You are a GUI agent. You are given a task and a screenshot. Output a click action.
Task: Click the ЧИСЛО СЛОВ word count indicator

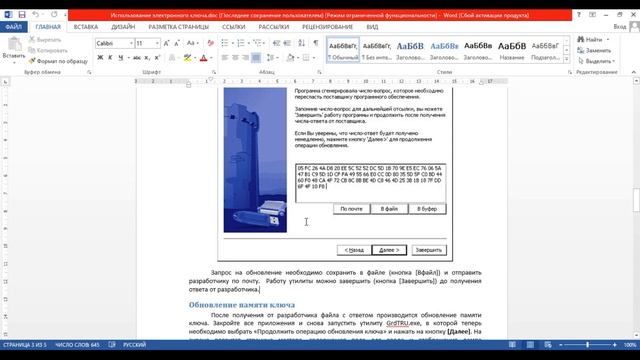tap(77, 345)
